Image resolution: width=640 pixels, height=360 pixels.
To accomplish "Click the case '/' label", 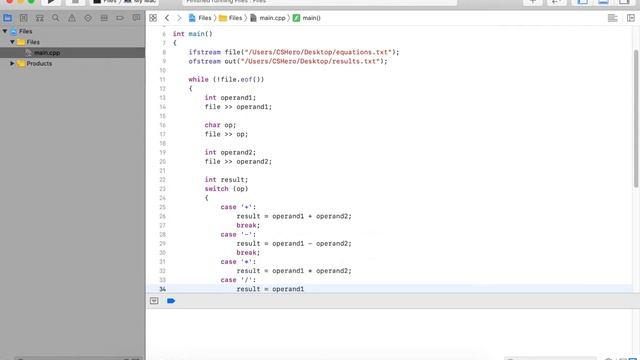I will tap(238, 280).
